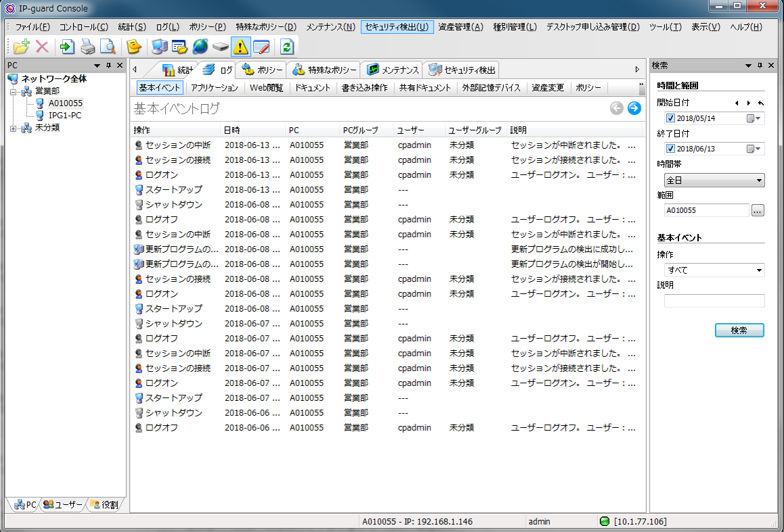Collapse the 営業部 tree node
784x532 pixels.
click(x=14, y=91)
